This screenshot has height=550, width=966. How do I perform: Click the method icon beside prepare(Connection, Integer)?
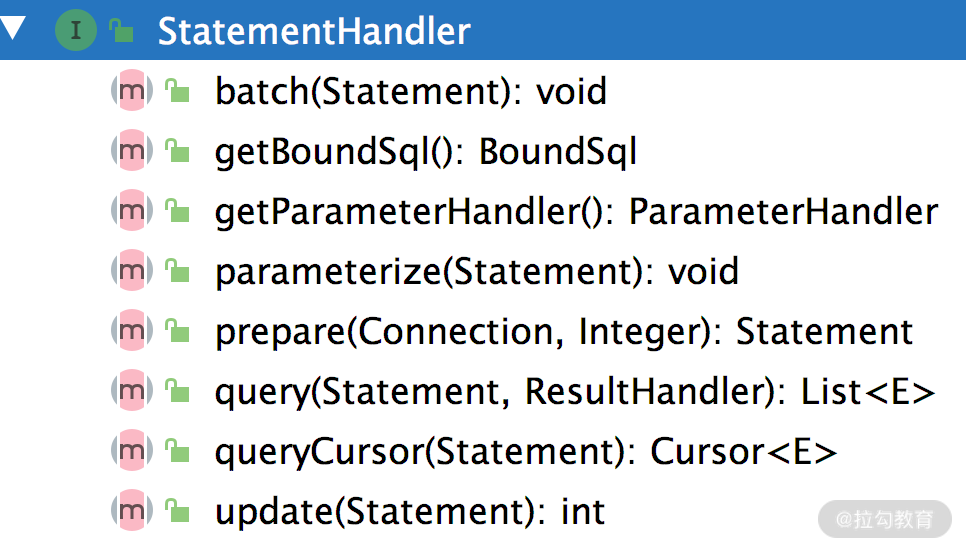coord(131,331)
